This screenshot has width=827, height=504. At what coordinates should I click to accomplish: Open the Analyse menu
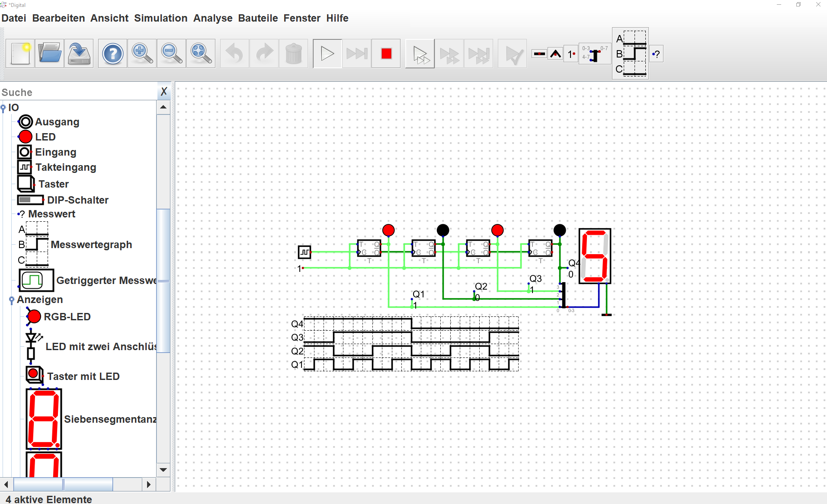tap(213, 18)
